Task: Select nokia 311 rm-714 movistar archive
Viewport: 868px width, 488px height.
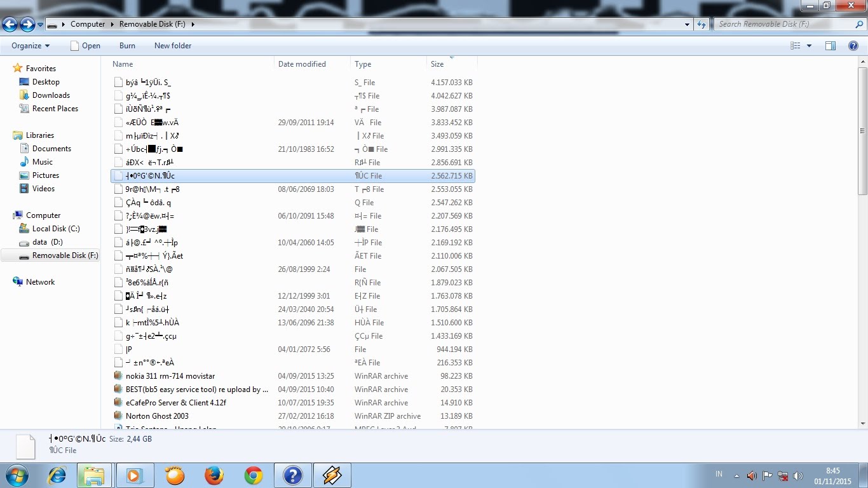Action: pos(293,376)
